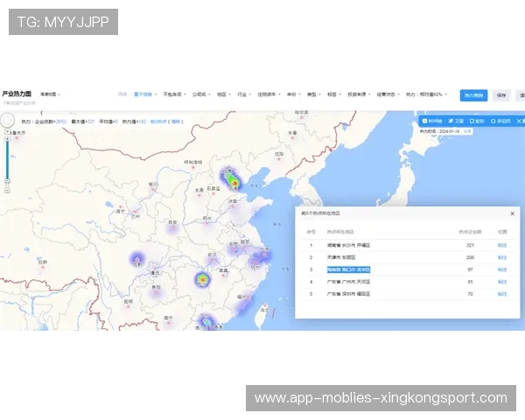Click 标注 link for 湖南省 长沙市 row

[x=502, y=246]
